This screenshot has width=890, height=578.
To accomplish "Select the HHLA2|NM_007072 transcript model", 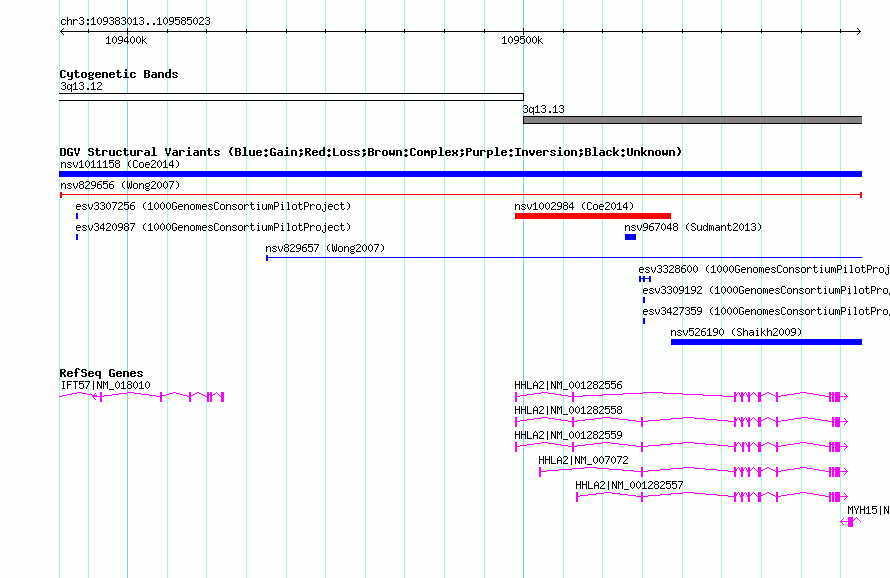I will [693, 471].
